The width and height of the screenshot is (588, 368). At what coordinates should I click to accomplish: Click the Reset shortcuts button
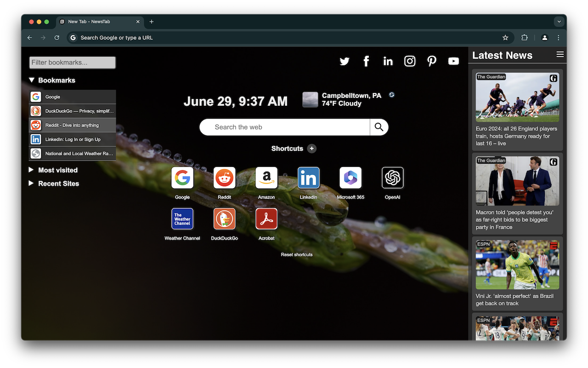296,254
